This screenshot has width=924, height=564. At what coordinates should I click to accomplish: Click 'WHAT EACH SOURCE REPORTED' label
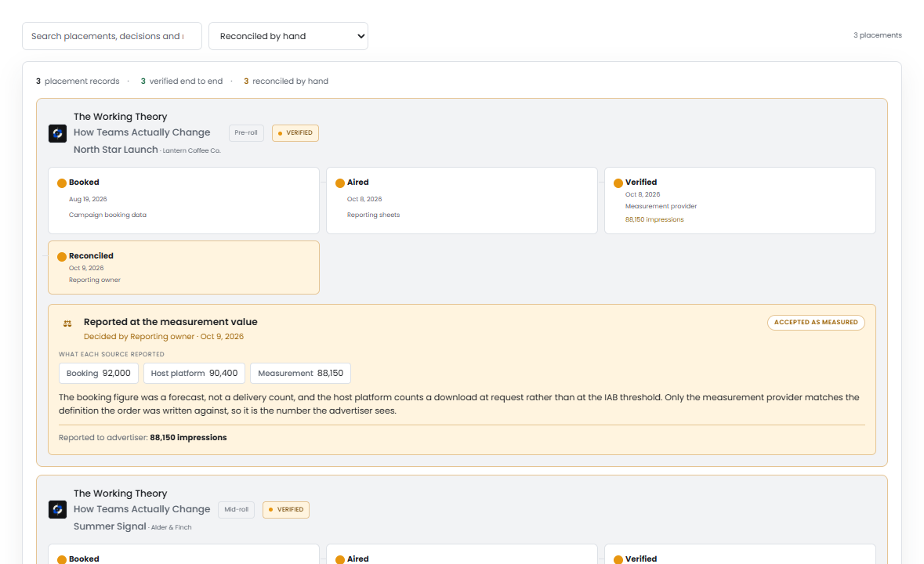(x=111, y=354)
